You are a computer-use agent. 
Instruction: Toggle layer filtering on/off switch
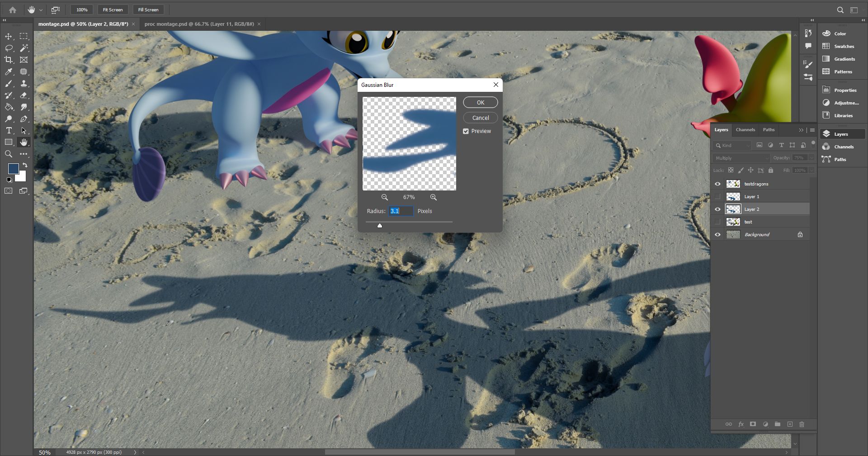coord(813,143)
